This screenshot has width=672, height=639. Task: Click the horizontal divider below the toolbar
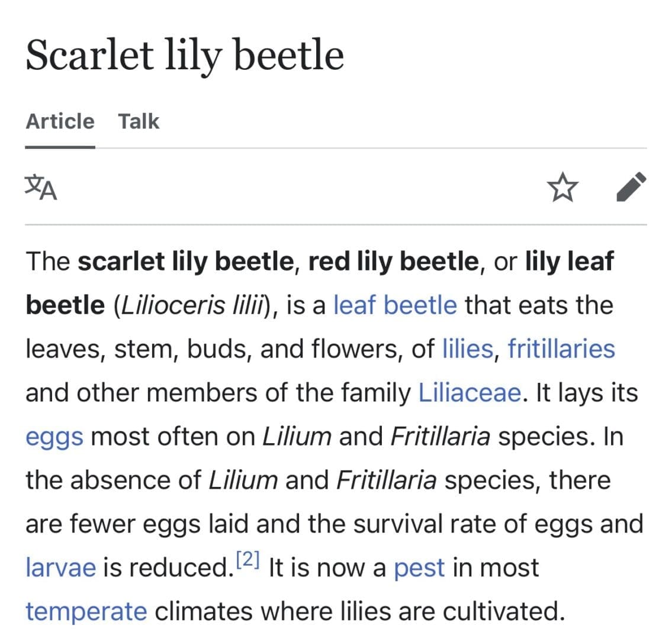coord(336,225)
